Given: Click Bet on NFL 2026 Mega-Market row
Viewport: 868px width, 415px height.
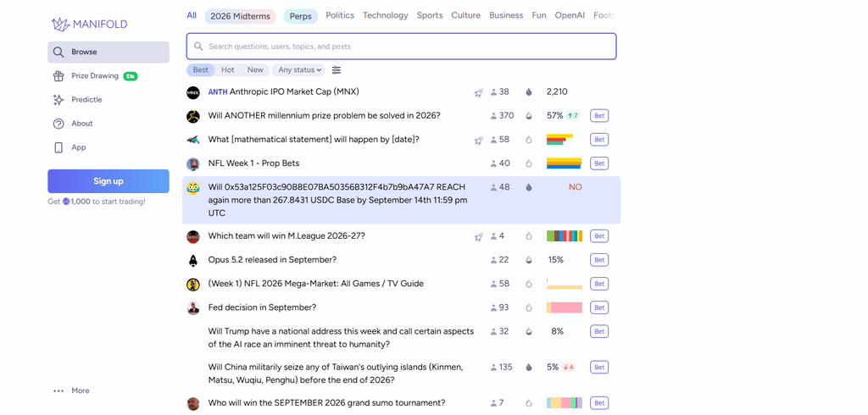Looking at the screenshot, I should [x=599, y=284].
